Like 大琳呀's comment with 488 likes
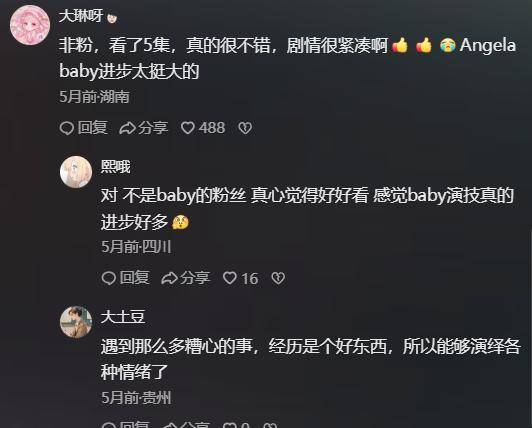Viewport: 532px width, 428px height. coord(188,128)
